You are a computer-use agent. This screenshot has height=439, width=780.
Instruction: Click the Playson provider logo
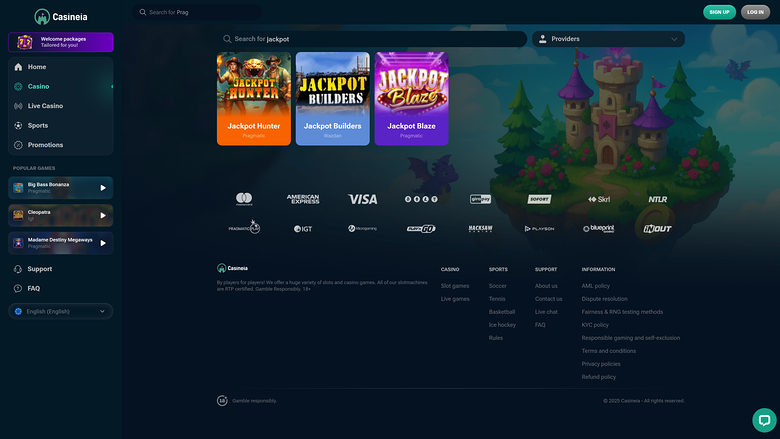[x=539, y=229]
